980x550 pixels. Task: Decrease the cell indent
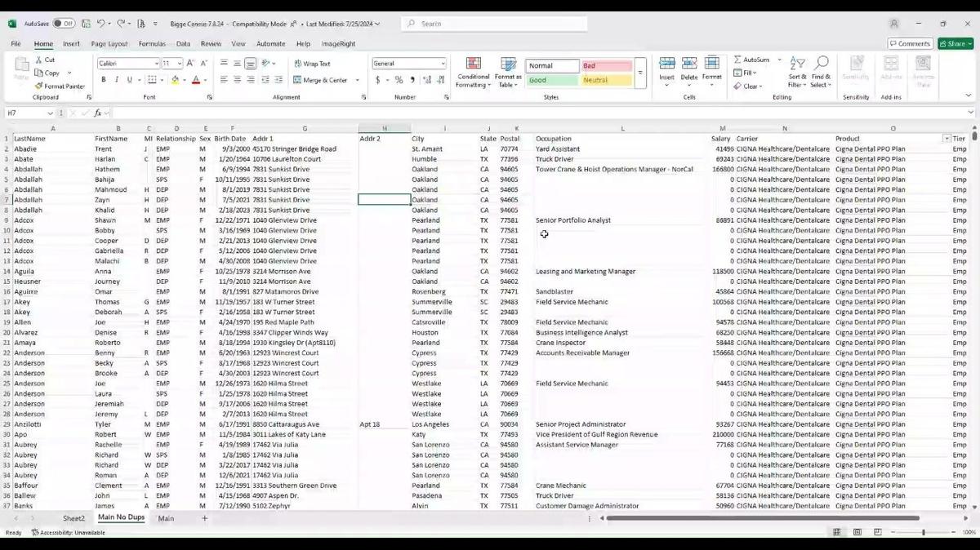point(265,80)
